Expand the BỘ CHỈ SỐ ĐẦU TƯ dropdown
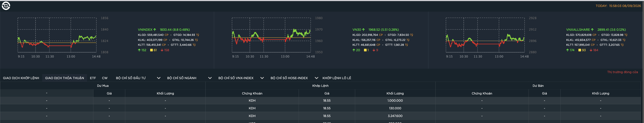This screenshot has width=644, height=123. (159, 78)
